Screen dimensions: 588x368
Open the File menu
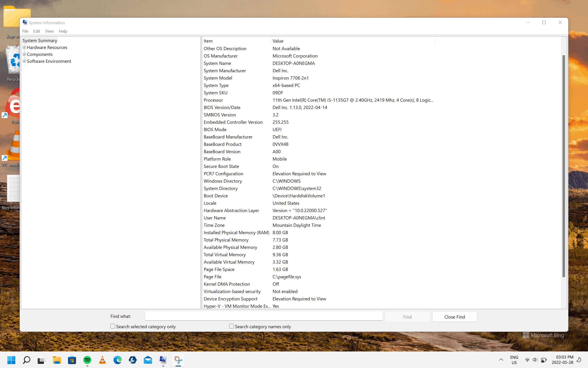click(25, 31)
